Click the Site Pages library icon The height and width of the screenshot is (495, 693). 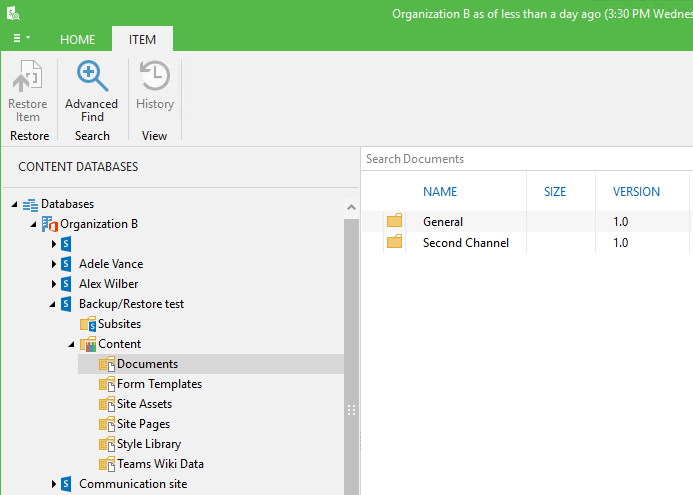107,424
